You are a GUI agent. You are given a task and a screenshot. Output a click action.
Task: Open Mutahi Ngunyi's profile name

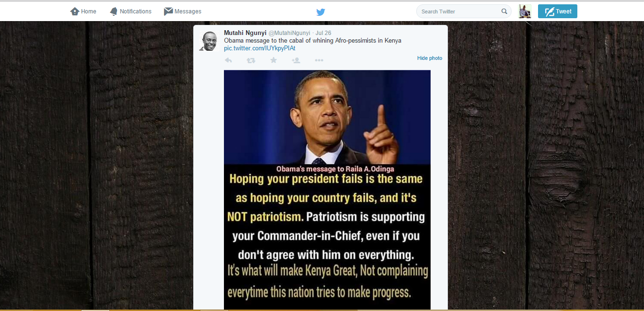click(245, 33)
